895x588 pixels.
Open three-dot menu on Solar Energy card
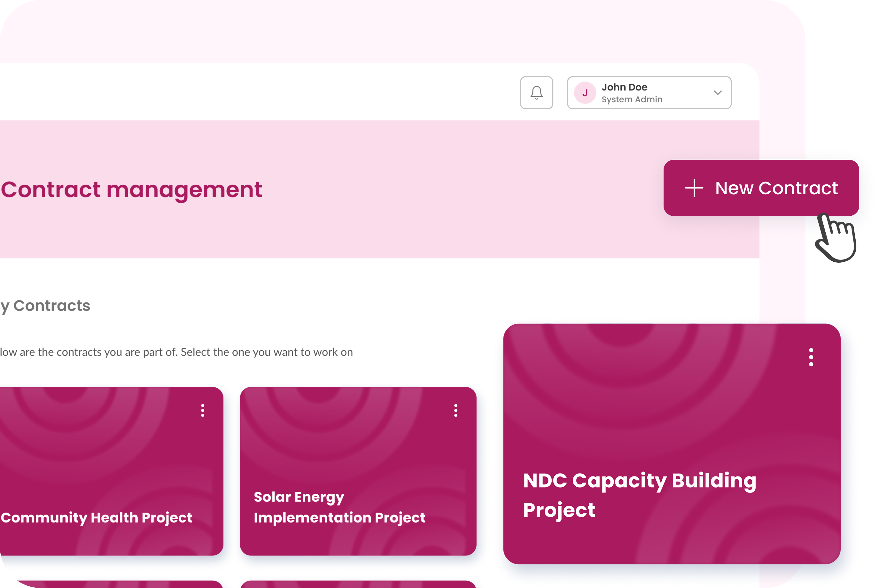[456, 410]
